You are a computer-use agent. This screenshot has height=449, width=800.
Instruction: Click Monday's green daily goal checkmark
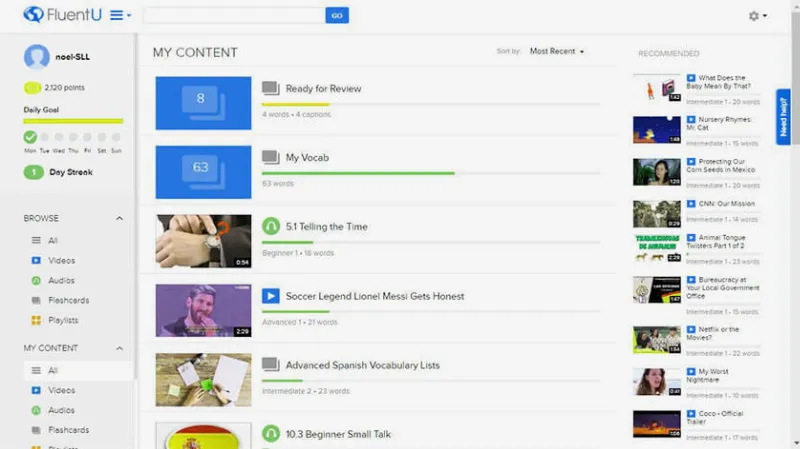click(30, 137)
